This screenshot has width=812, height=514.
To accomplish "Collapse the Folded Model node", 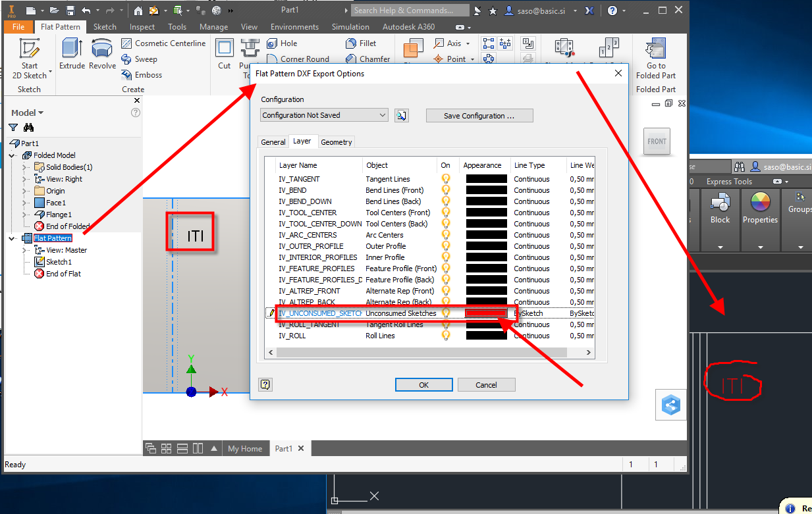I will pyautogui.click(x=13, y=155).
